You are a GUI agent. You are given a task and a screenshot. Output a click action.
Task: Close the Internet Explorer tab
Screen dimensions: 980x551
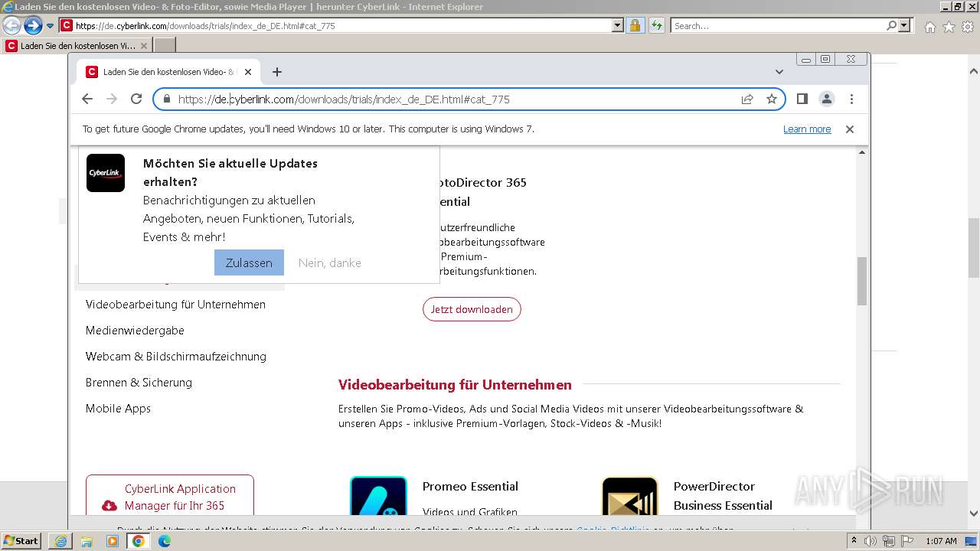coord(143,46)
